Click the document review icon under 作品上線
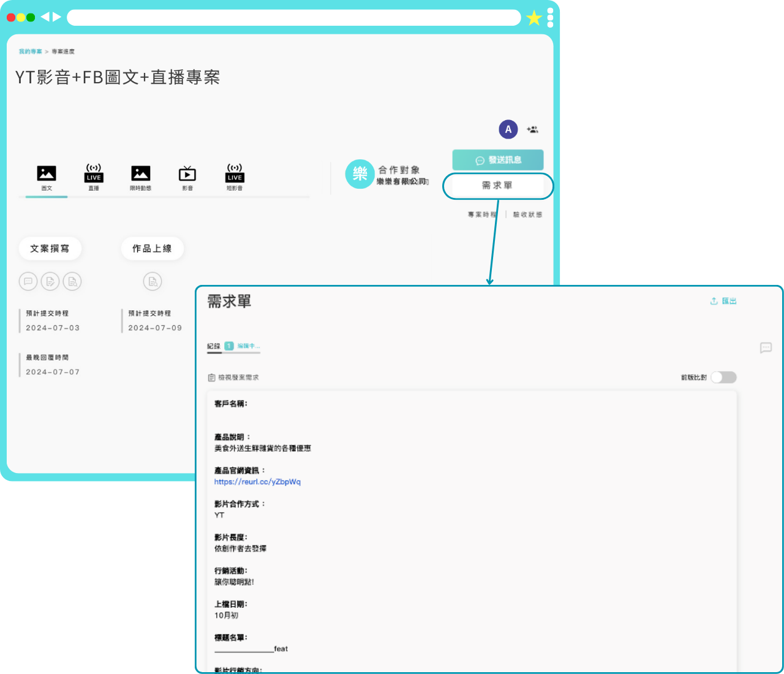 pos(153,281)
